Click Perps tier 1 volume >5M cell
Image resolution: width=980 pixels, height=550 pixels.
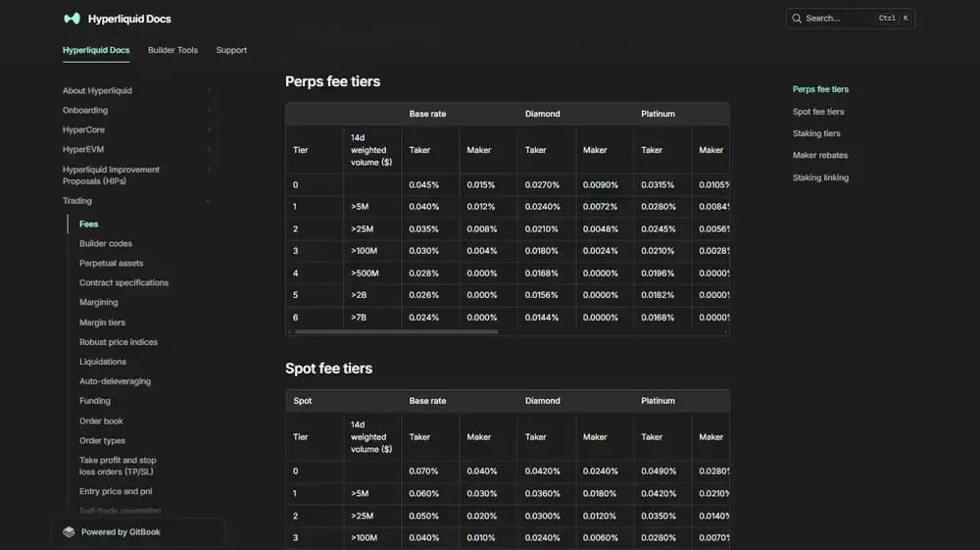pos(360,206)
